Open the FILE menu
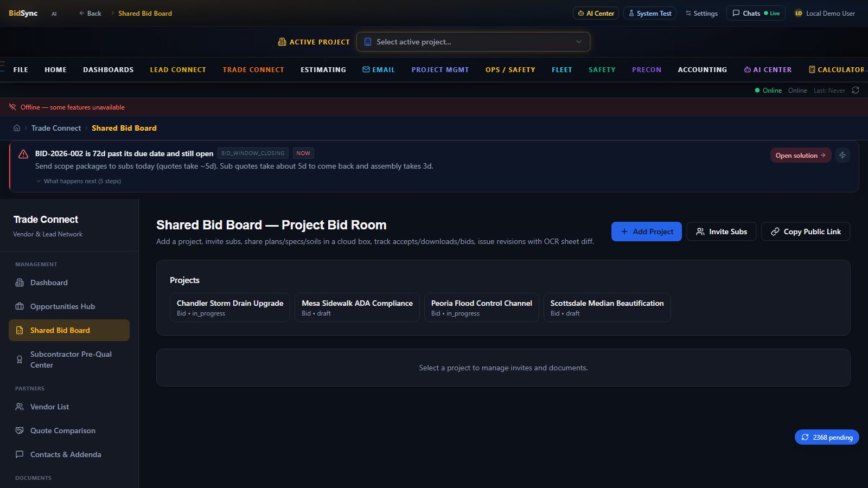The width and height of the screenshot is (868, 488). (x=21, y=69)
